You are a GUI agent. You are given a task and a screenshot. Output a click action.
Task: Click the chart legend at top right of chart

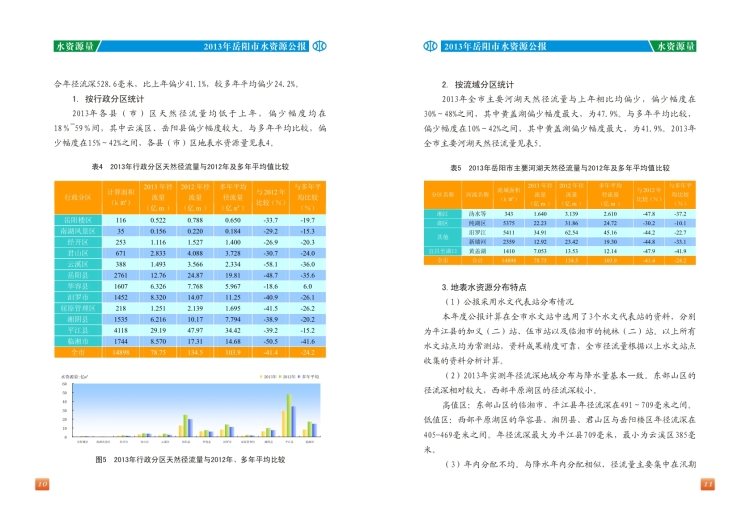(x=289, y=377)
